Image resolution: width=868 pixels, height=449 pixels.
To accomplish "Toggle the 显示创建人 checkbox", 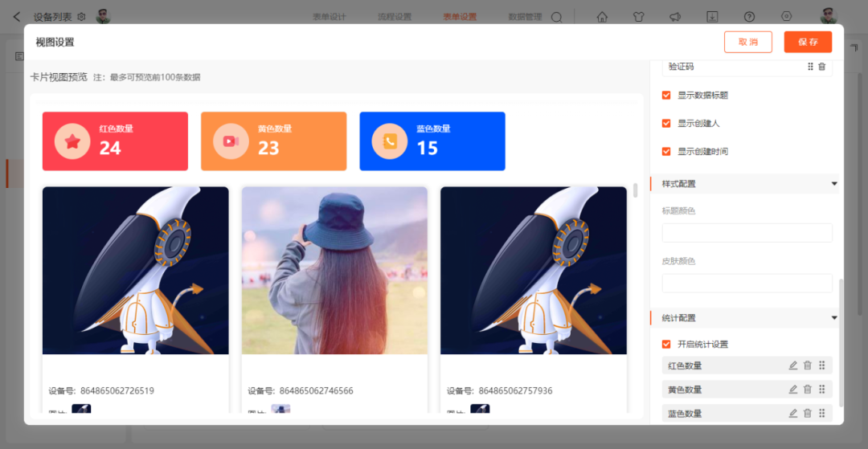I will [666, 124].
